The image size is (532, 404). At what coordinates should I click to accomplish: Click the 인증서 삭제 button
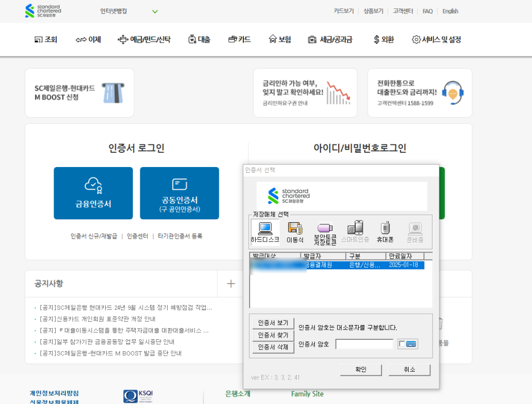[x=273, y=347]
